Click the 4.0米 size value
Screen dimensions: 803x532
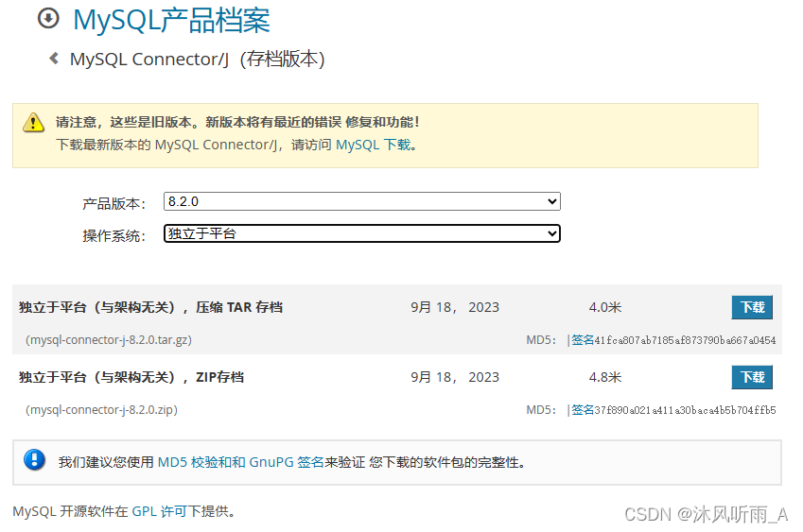[604, 307]
